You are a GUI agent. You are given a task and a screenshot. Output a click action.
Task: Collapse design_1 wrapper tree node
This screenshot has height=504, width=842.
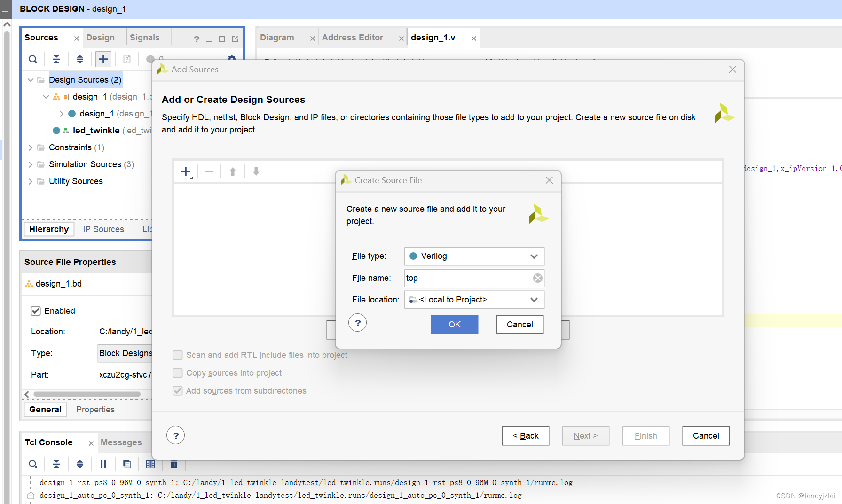46,97
